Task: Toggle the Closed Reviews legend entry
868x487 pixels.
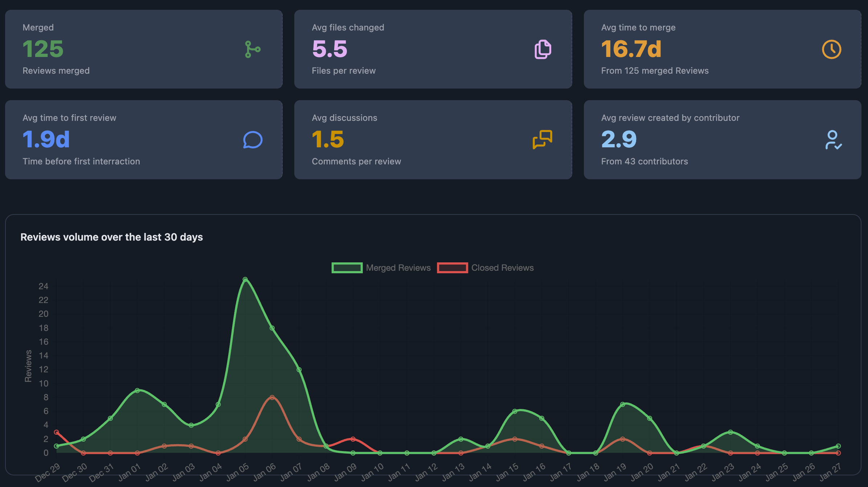Action: click(503, 268)
